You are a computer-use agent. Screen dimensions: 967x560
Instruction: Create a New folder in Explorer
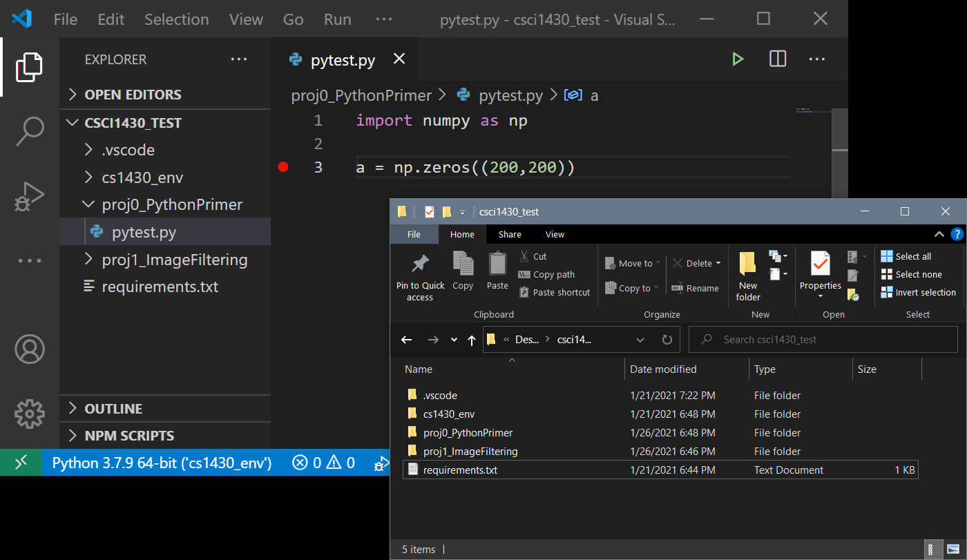[x=747, y=274]
